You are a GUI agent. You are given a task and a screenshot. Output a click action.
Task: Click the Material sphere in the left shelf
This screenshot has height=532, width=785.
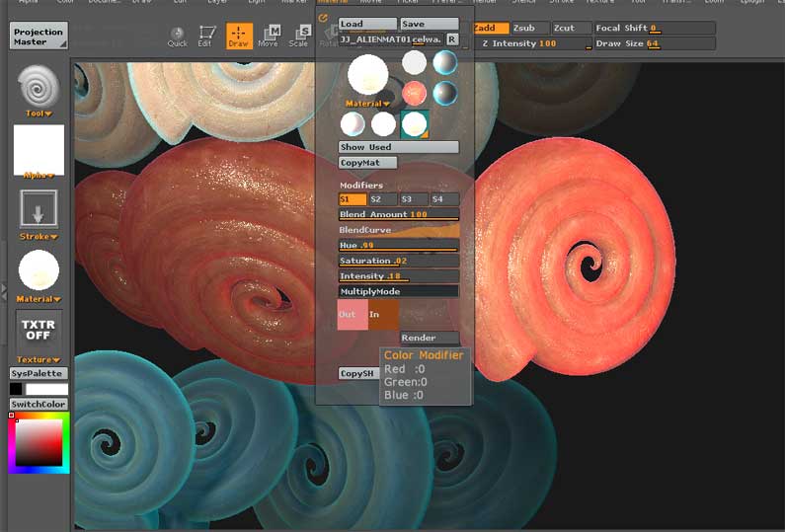click(39, 270)
